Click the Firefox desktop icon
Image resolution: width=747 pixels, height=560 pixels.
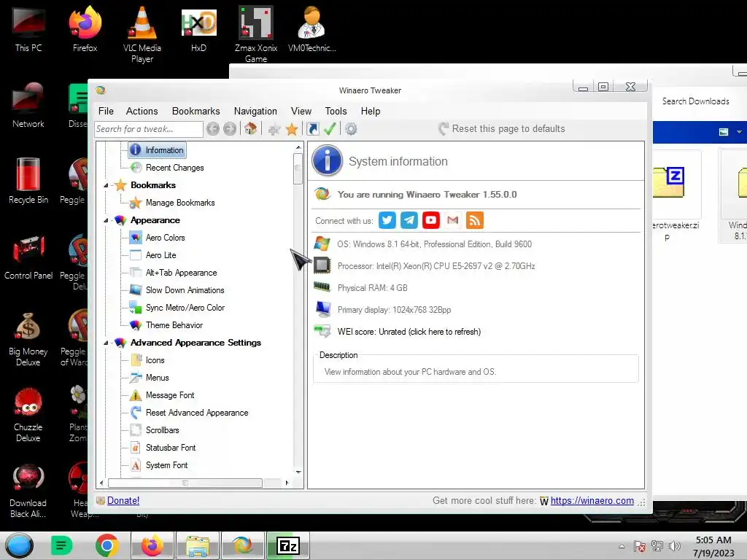coord(85,29)
